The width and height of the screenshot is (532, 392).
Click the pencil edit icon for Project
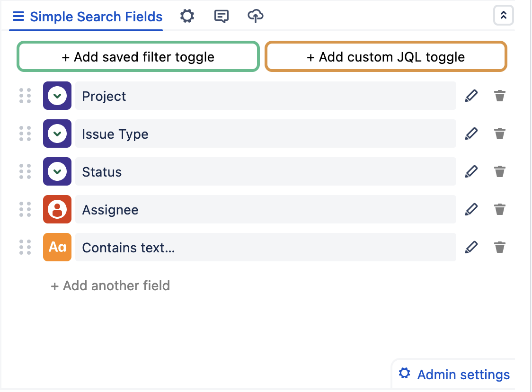pyautogui.click(x=471, y=96)
